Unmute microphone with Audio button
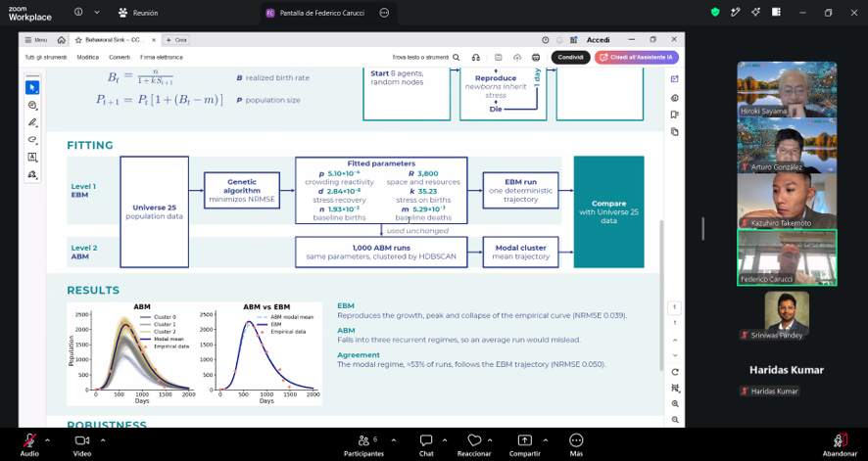The height and width of the screenshot is (461, 868). [x=29, y=444]
